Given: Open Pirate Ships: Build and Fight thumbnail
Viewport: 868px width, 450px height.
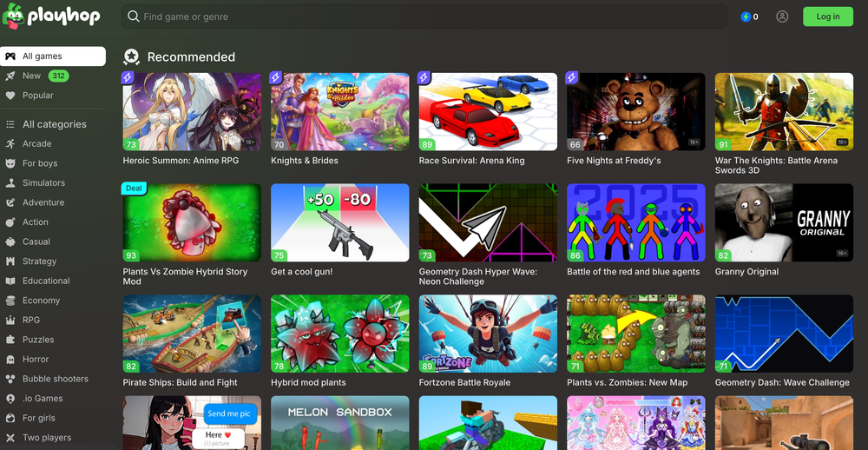Looking at the screenshot, I should click(192, 333).
